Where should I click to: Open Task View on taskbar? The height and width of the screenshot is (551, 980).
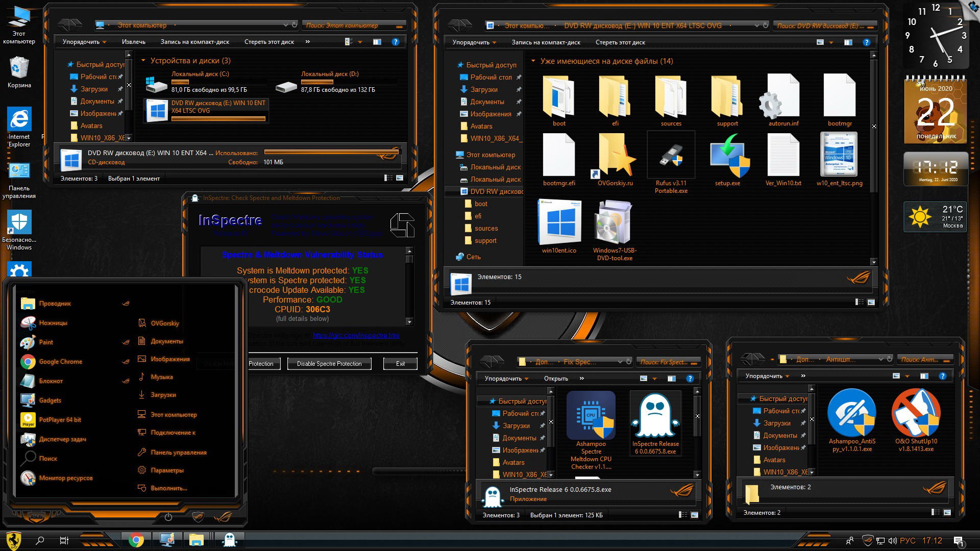(x=64, y=540)
